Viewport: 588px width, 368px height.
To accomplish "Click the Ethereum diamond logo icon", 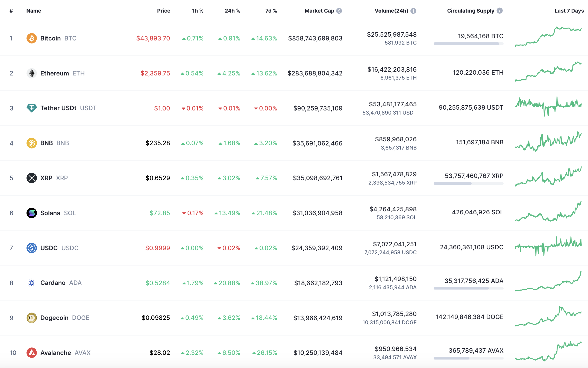I will (32, 73).
